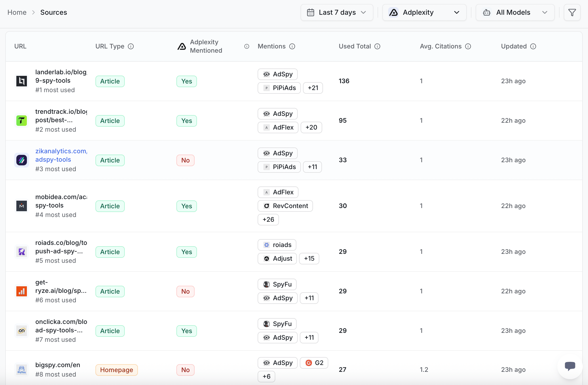588x385 pixels.
Task: Open the get-ryze.ai blog URL
Action: [61, 287]
